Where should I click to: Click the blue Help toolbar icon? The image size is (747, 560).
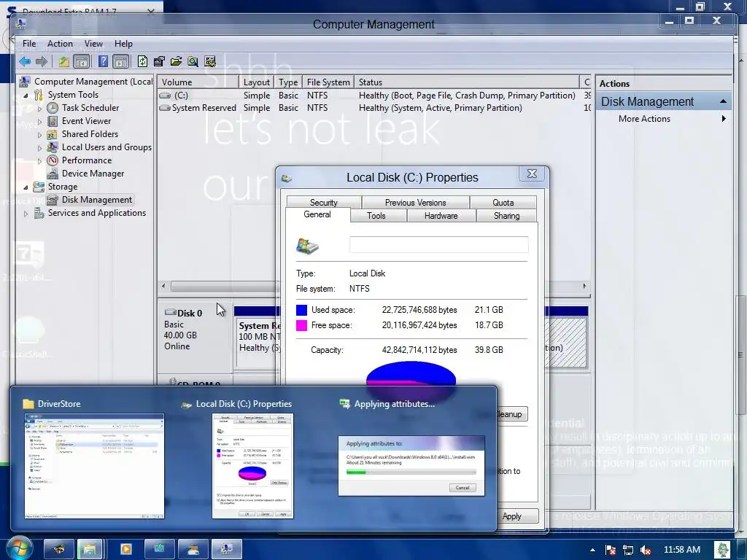[103, 61]
